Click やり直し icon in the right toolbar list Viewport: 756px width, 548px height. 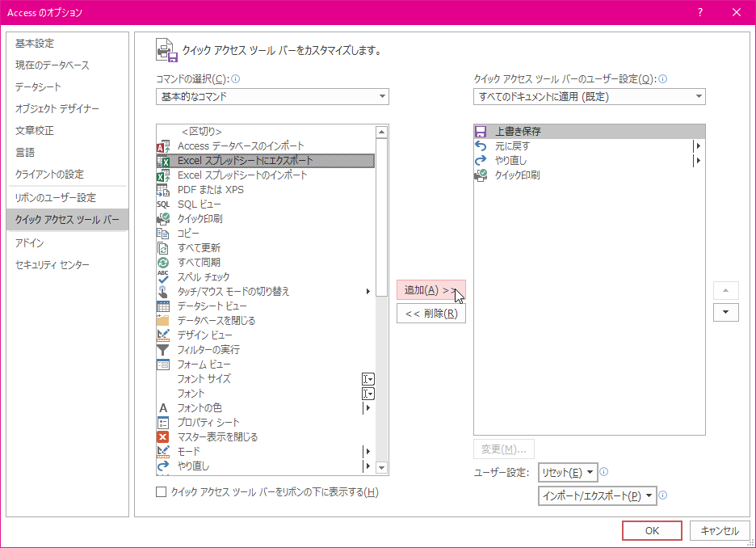[x=481, y=161]
